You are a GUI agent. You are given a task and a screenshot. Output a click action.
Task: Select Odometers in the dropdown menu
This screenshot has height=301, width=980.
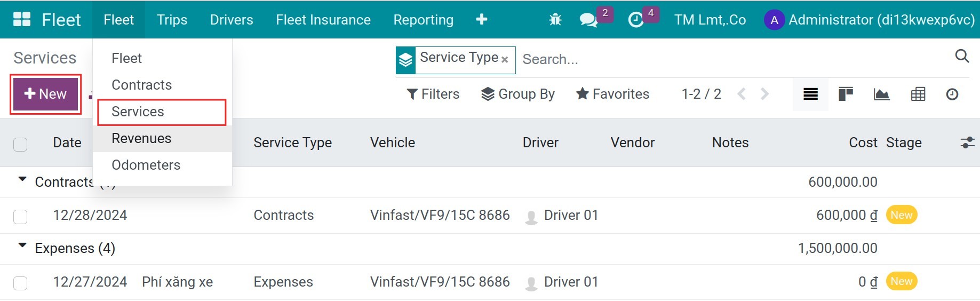[x=162, y=165]
